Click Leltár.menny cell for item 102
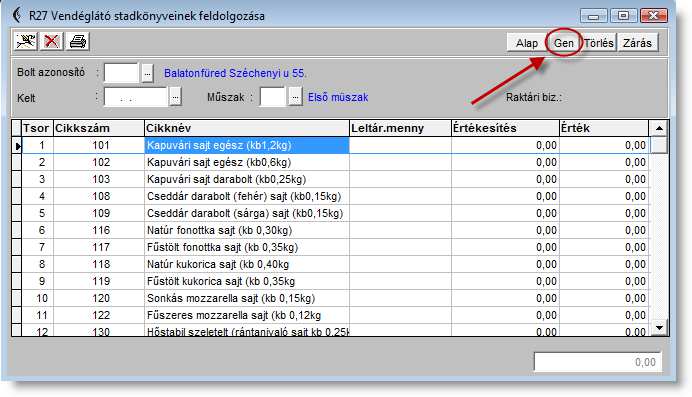This screenshot has width=692, height=397. click(400, 162)
